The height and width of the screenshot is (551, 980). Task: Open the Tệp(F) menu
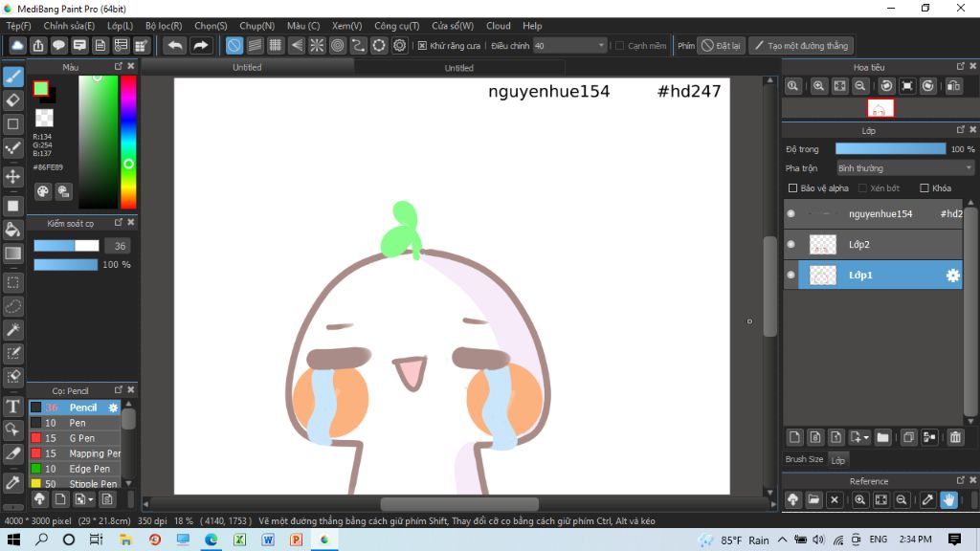point(19,26)
